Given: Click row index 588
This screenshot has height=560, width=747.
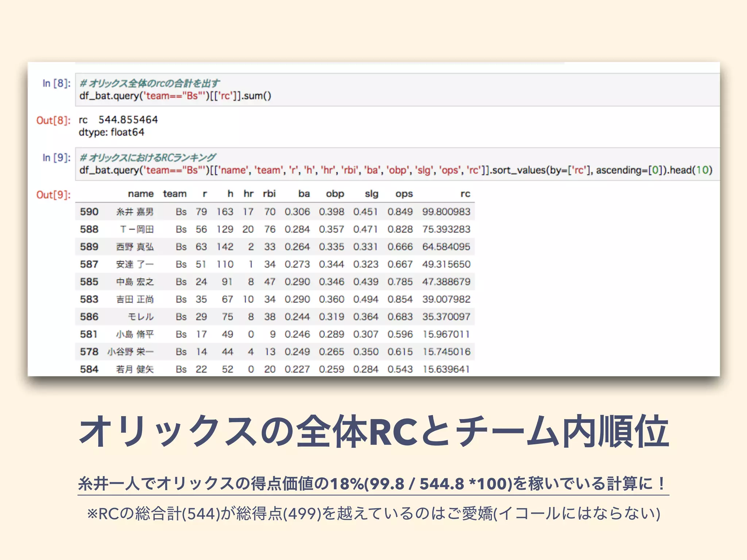Looking at the screenshot, I should (89, 229).
